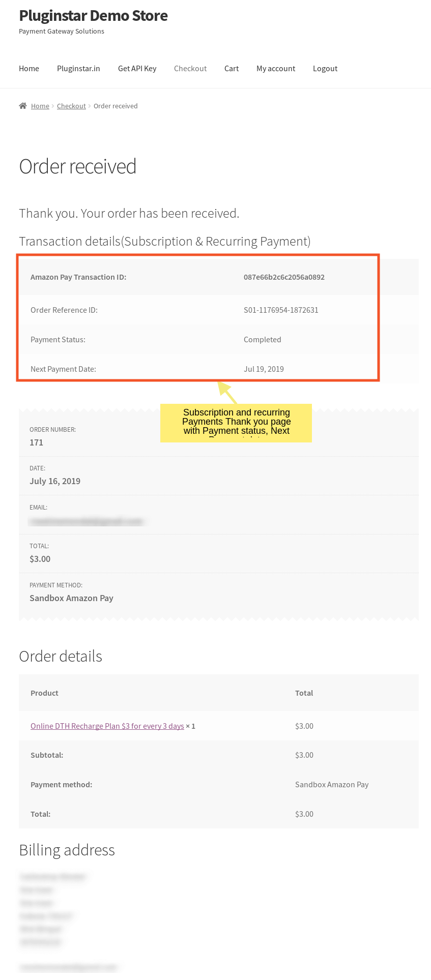Image resolution: width=431 pixels, height=980 pixels.
Task: Open Get API Key page
Action: 137,69
